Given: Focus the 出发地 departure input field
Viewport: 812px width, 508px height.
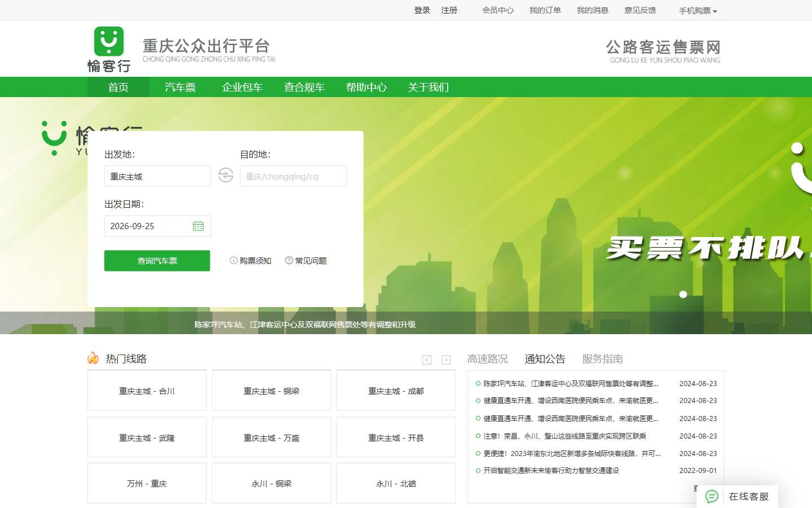Looking at the screenshot, I should pyautogui.click(x=157, y=176).
